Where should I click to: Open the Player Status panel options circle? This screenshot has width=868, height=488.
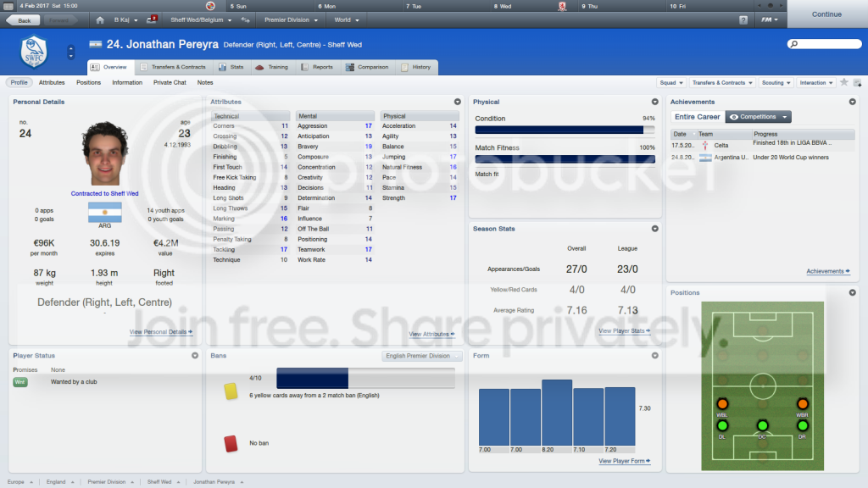pyautogui.click(x=195, y=356)
